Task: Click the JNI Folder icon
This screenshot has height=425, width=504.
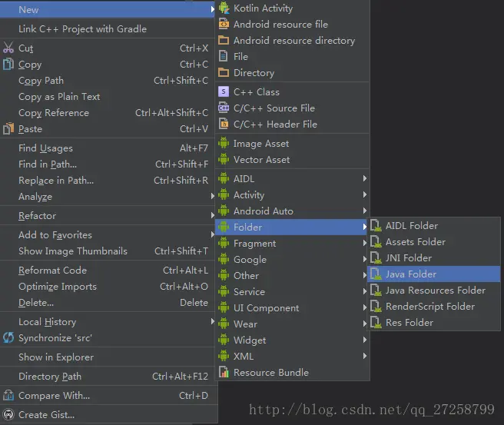Action: pyautogui.click(x=376, y=257)
